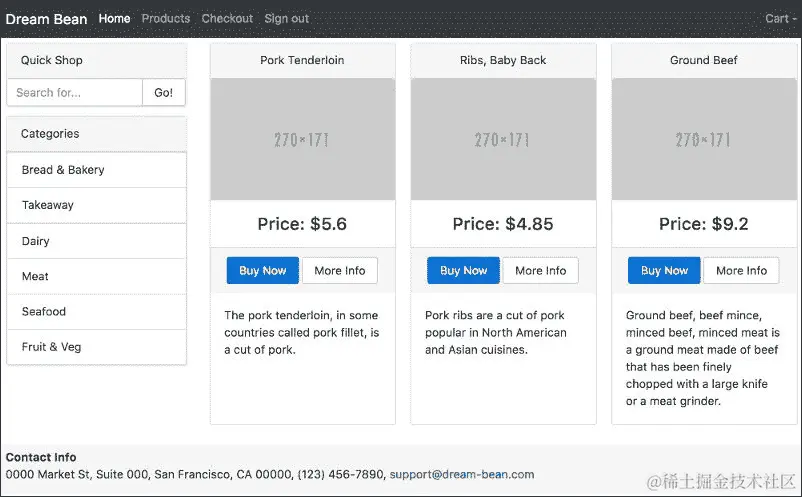This screenshot has width=802, height=497.
Task: Click the ground beef description text
Action: (703, 358)
